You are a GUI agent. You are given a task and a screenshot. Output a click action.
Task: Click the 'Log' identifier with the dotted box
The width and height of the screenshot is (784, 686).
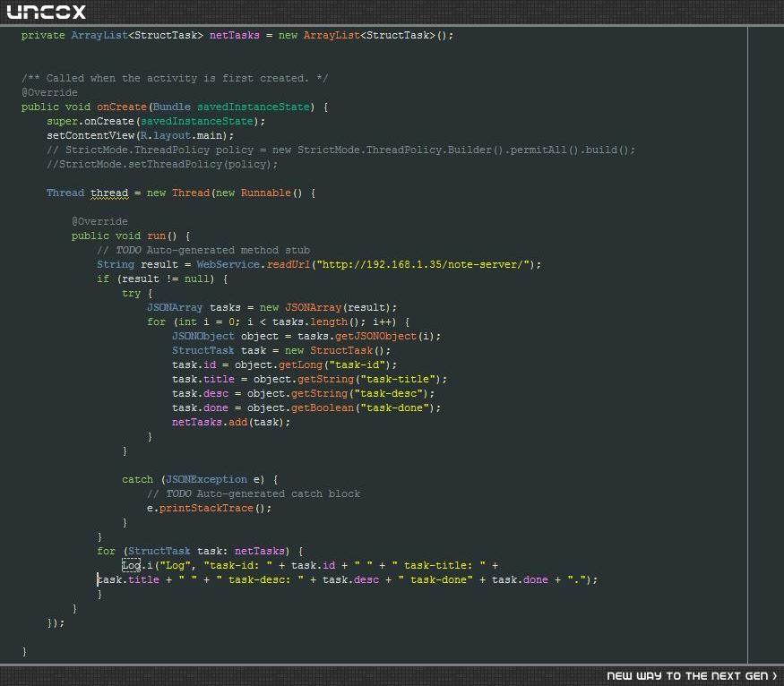tap(131, 566)
